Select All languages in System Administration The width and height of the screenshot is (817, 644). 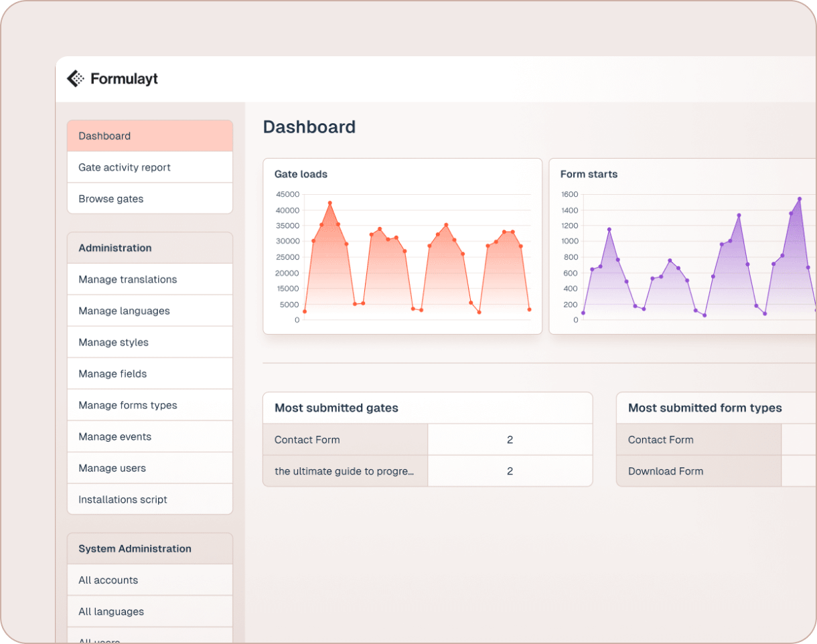111,612
